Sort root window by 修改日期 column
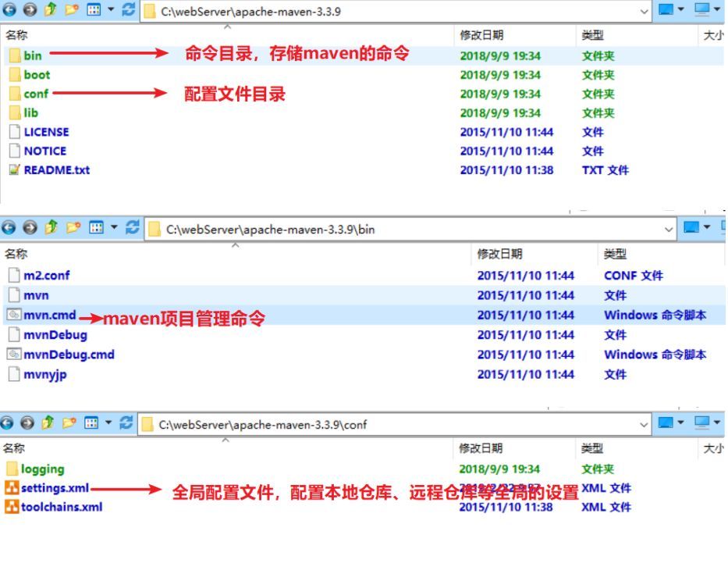 [x=481, y=35]
